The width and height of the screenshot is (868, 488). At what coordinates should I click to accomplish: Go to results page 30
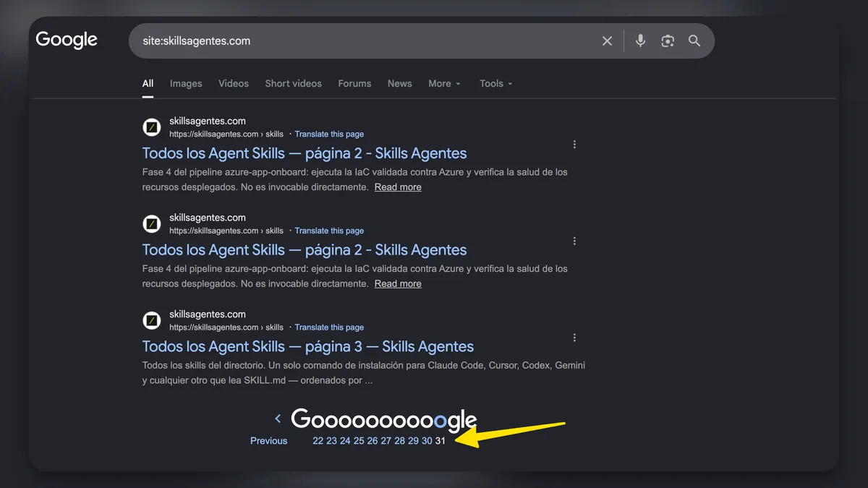[427, 441]
